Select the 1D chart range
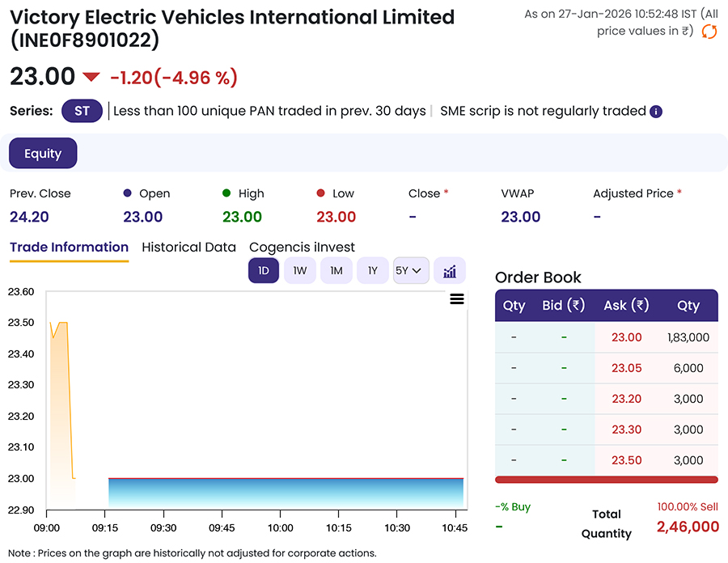728x563 pixels. pos(264,271)
